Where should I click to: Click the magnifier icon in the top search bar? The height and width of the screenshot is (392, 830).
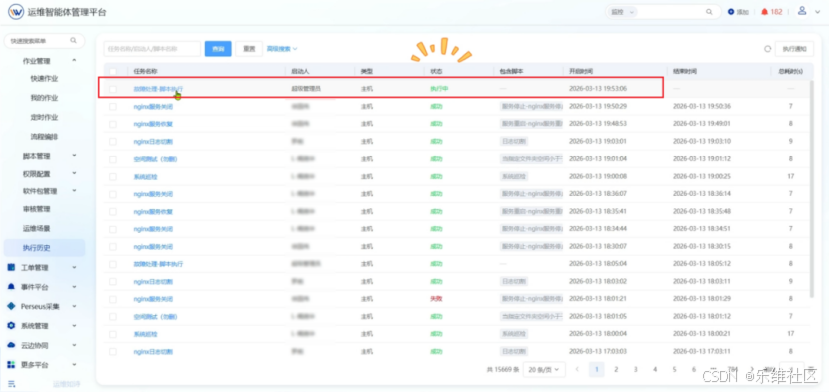pyautogui.click(x=709, y=12)
